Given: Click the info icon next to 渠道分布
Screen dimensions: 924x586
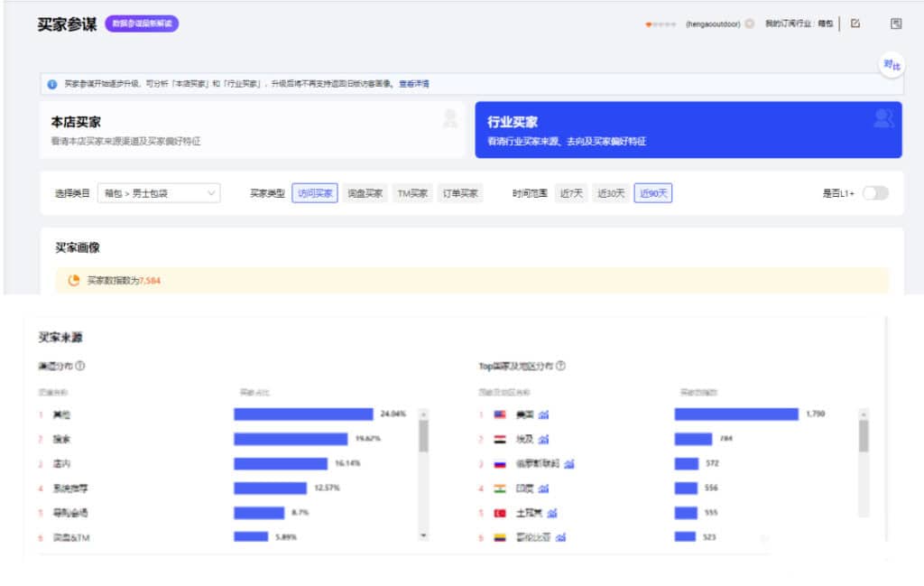Looking at the screenshot, I should point(80,366).
